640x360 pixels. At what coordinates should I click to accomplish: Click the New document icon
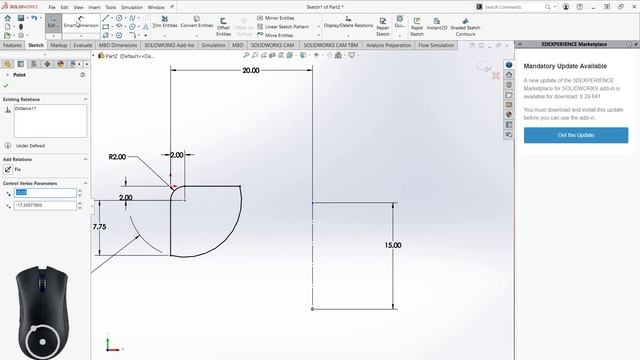(x=7, y=27)
